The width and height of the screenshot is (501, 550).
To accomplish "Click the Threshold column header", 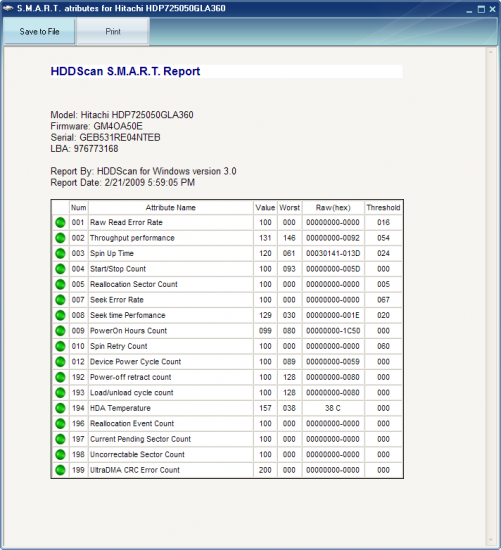I will click(x=383, y=208).
